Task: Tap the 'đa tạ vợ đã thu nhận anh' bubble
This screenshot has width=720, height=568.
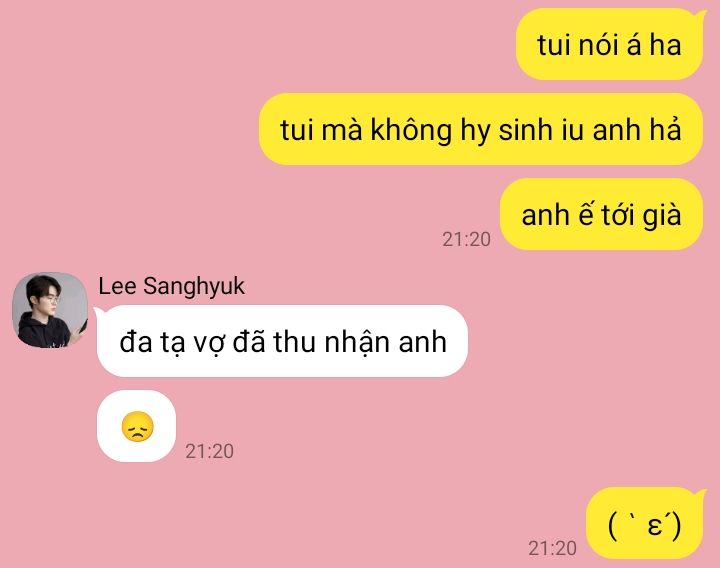Action: 282,341
